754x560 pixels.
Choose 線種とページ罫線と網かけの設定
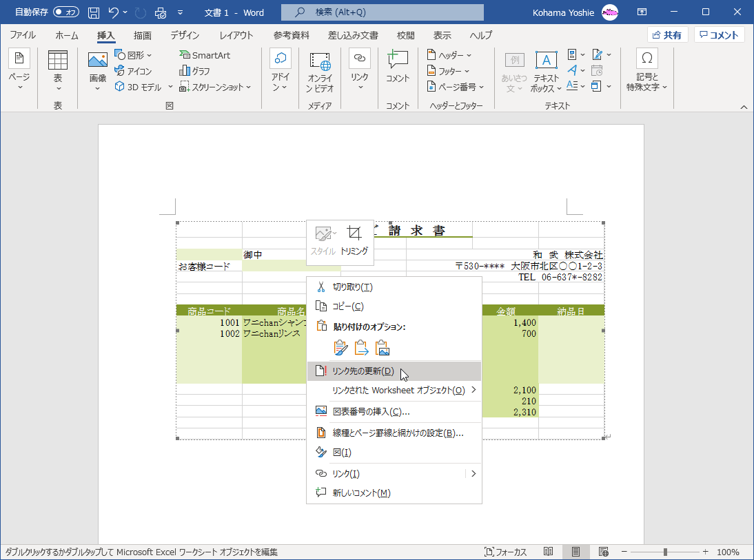coord(394,433)
